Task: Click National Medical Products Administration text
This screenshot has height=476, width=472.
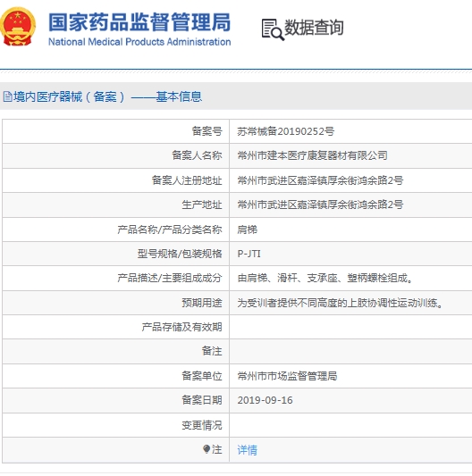Action: (x=139, y=42)
